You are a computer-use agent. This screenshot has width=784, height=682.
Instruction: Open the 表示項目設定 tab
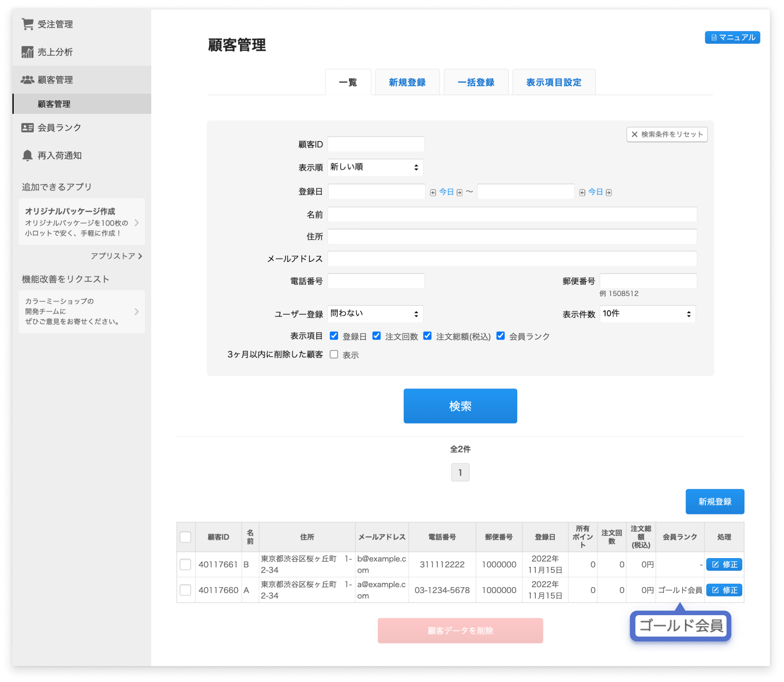[x=554, y=82]
